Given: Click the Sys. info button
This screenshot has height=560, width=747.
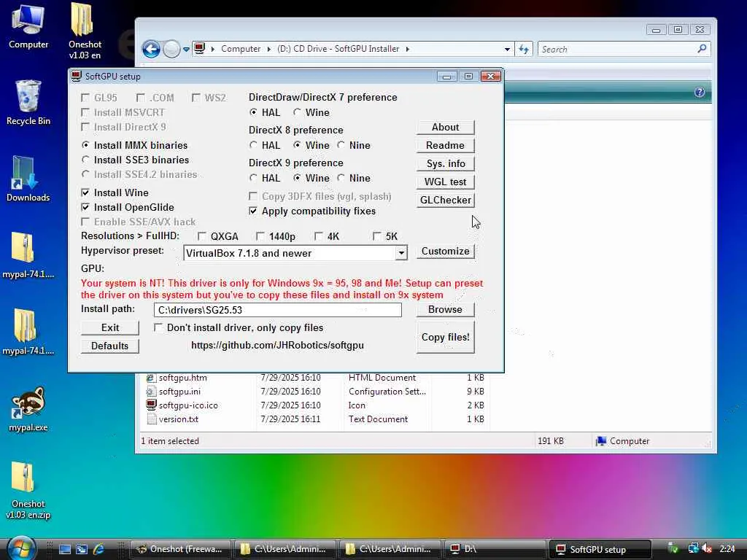Looking at the screenshot, I should (445, 164).
